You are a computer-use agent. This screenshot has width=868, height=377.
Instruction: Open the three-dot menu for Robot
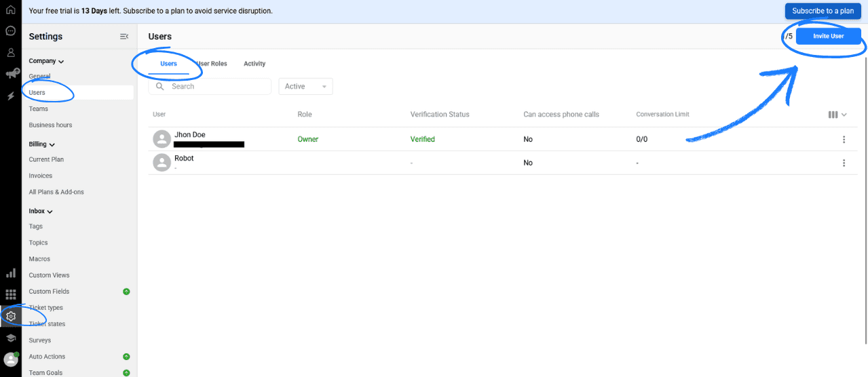[844, 163]
